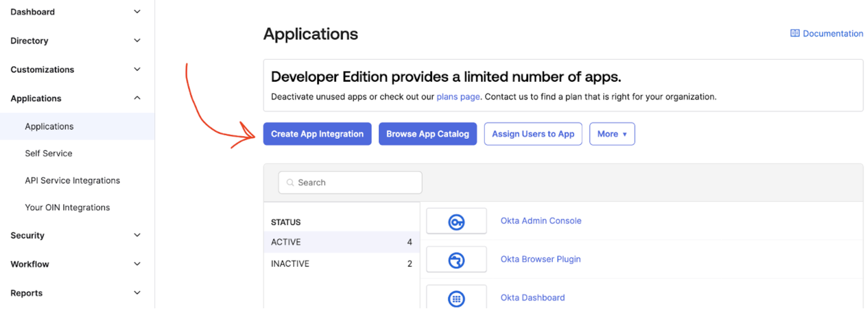Click Browse App Catalog button
Screen dimensions: 868x317
point(427,134)
